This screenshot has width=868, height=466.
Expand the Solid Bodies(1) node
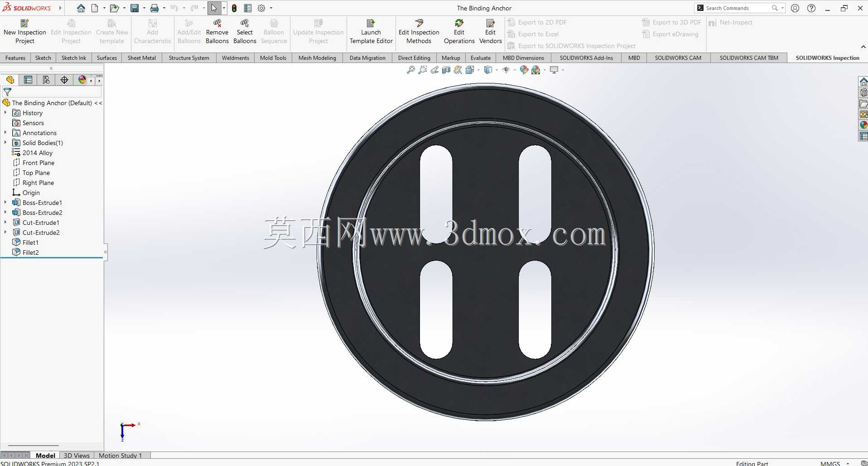click(x=5, y=142)
